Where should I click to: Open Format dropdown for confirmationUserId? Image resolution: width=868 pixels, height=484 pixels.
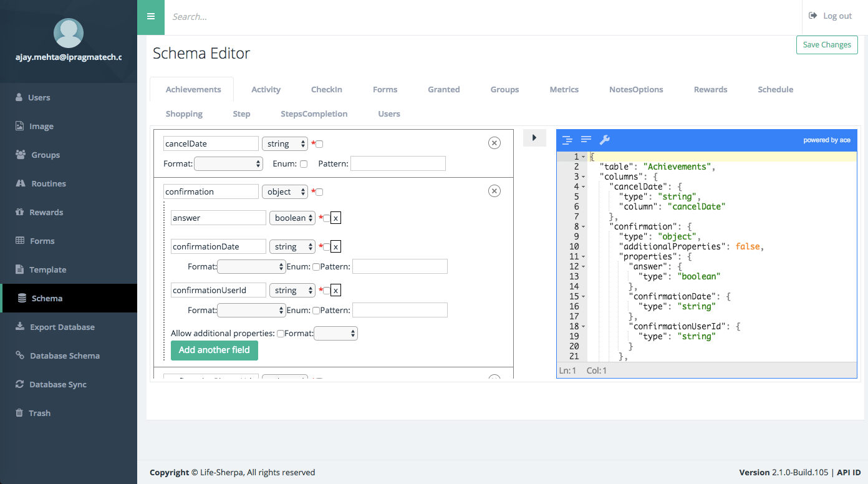(x=251, y=310)
